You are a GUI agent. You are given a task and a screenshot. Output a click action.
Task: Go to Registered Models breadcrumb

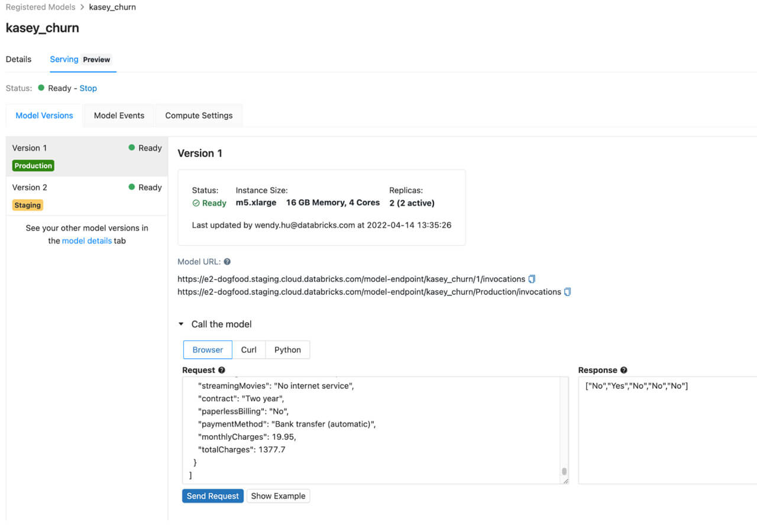40,7
